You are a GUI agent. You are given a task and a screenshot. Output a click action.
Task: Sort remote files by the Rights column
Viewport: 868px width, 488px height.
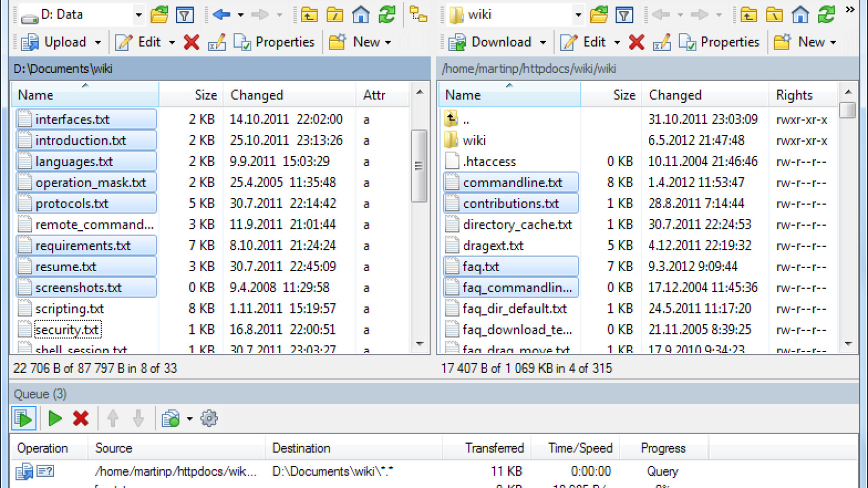point(803,95)
